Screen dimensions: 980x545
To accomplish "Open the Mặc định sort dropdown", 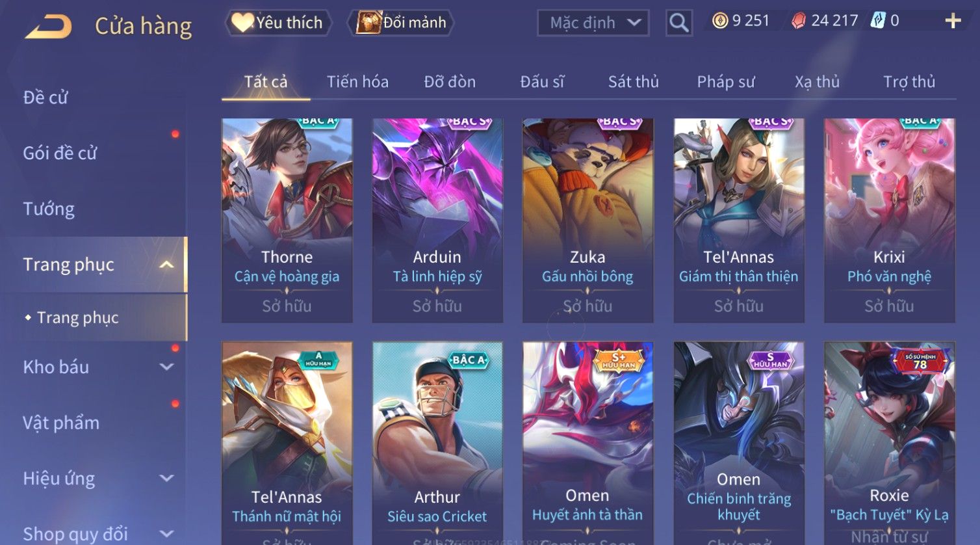I will tap(593, 23).
